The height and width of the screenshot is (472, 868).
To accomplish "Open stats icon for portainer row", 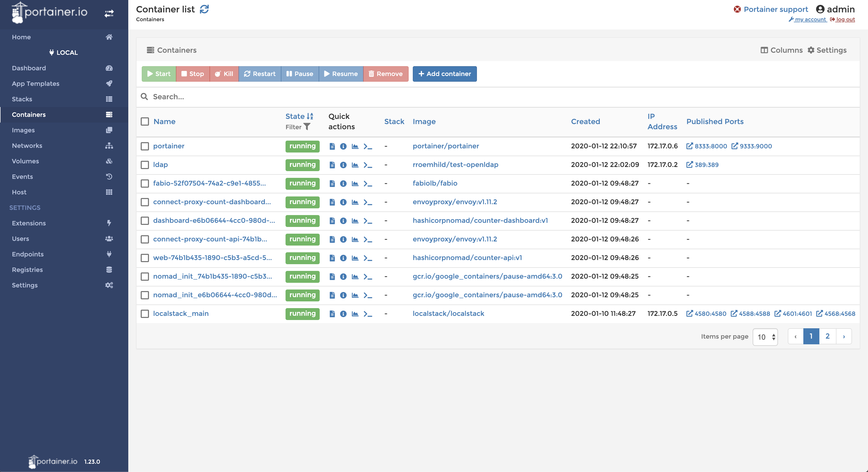I will coord(355,146).
